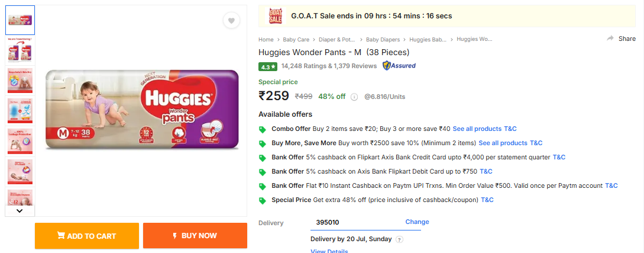This screenshot has width=644, height=253.
Task: Expand View Details under delivery
Action: [329, 251]
